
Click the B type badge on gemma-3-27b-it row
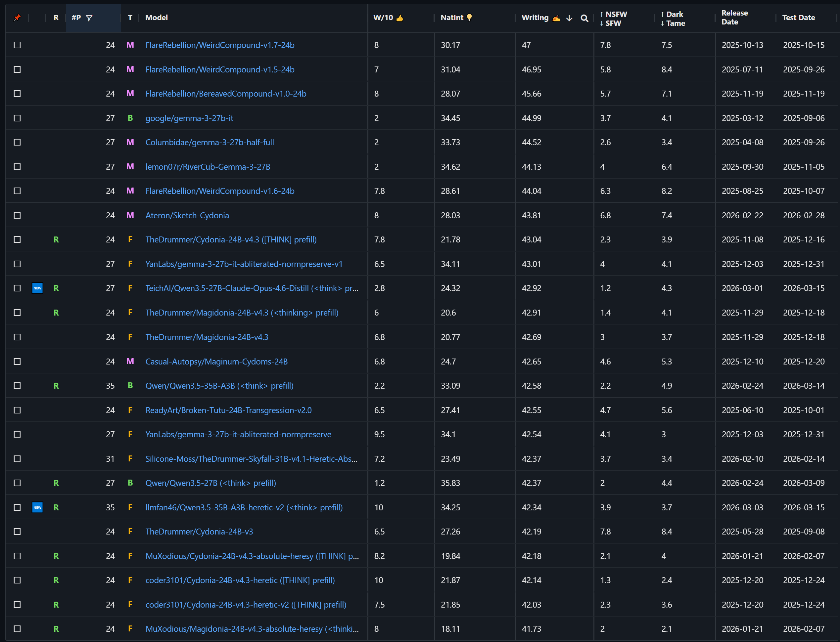pos(130,118)
